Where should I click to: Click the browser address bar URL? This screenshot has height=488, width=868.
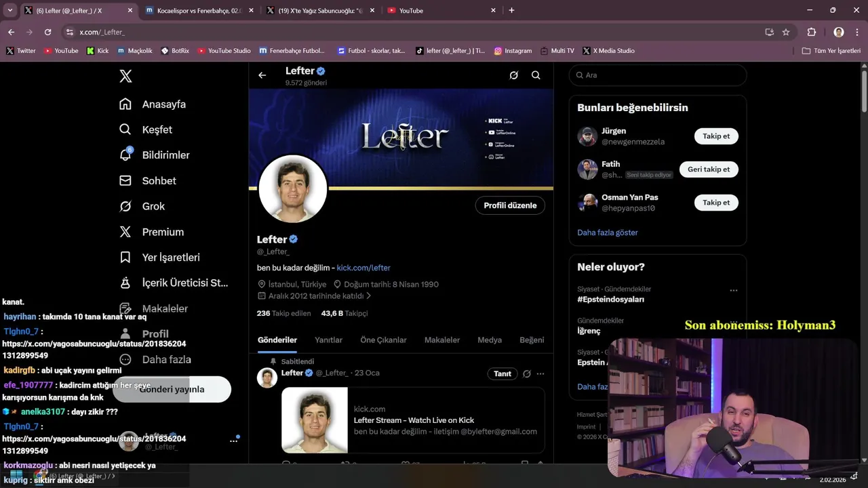[x=102, y=32]
